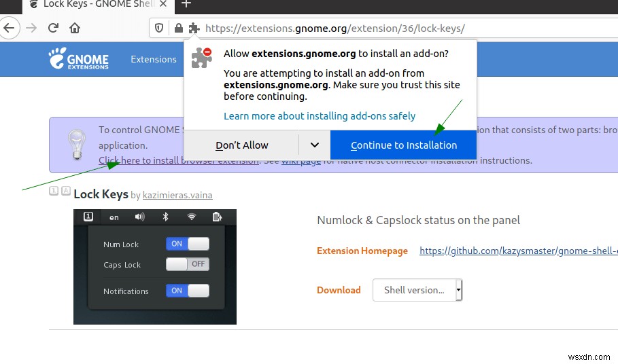The image size is (618, 364).
Task: Click the blocked add-on puzzle icon in popup
Action: [201, 58]
